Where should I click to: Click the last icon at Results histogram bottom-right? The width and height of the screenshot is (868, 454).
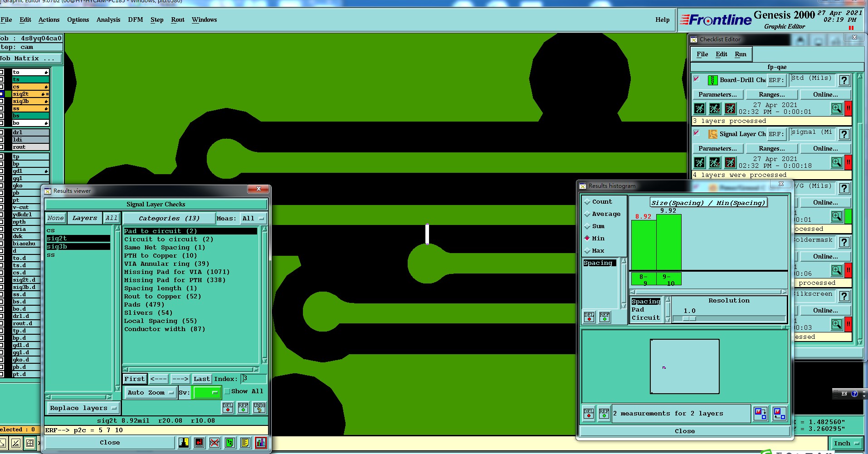(780, 413)
